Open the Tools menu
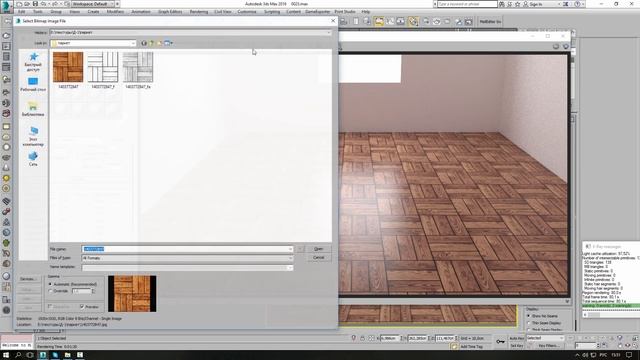The width and height of the screenshot is (640, 360). point(38,12)
